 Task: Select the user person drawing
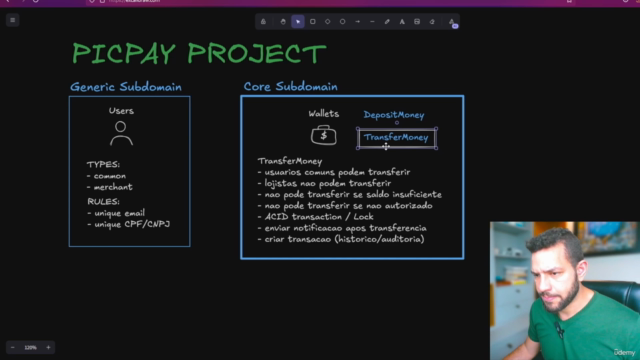point(121,133)
